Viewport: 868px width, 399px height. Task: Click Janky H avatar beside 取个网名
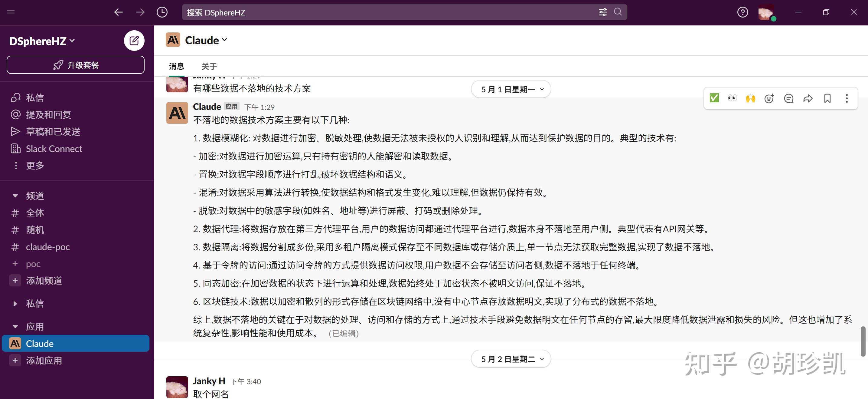click(177, 387)
